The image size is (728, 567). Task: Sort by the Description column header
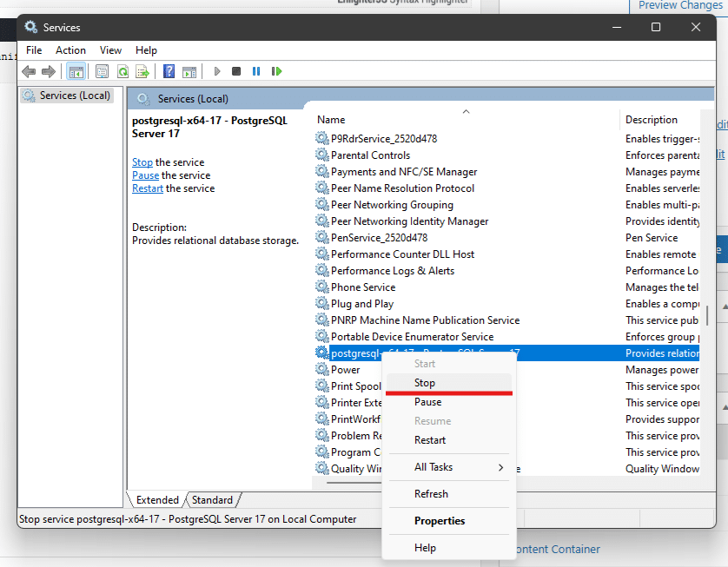(660, 119)
